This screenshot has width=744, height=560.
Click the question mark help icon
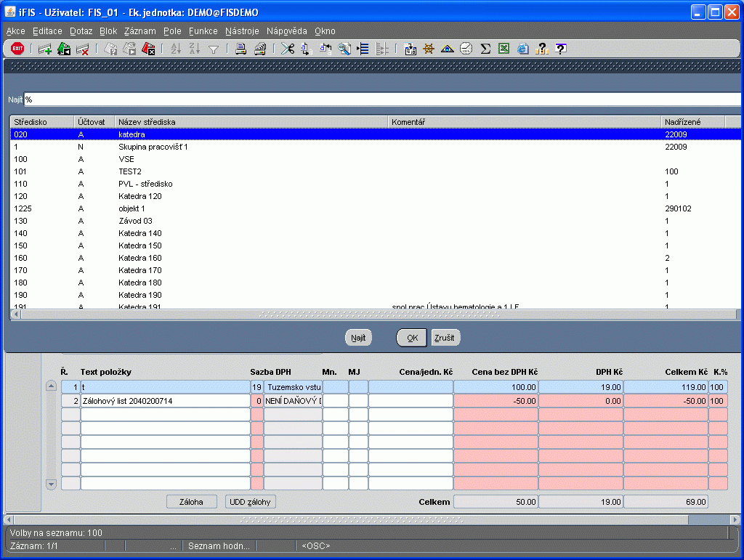(560, 49)
